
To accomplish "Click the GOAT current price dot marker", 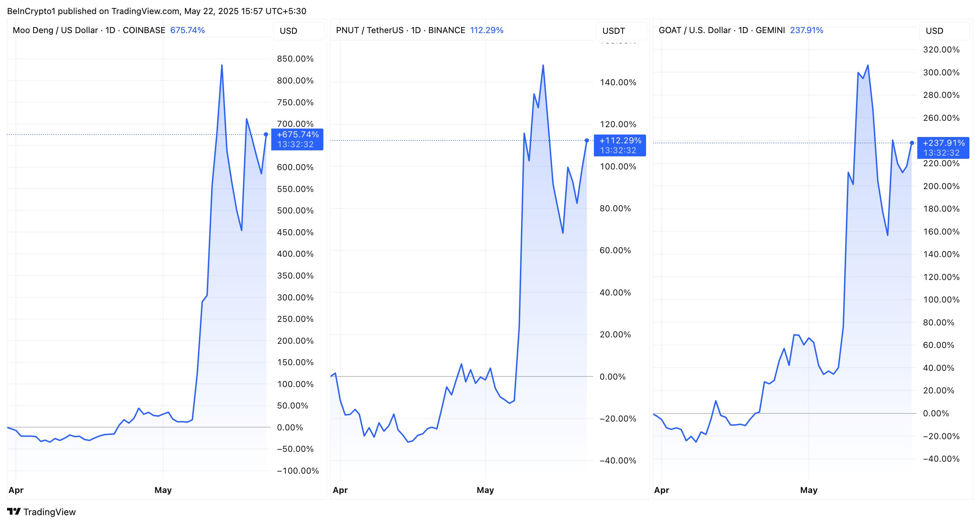I will point(912,143).
